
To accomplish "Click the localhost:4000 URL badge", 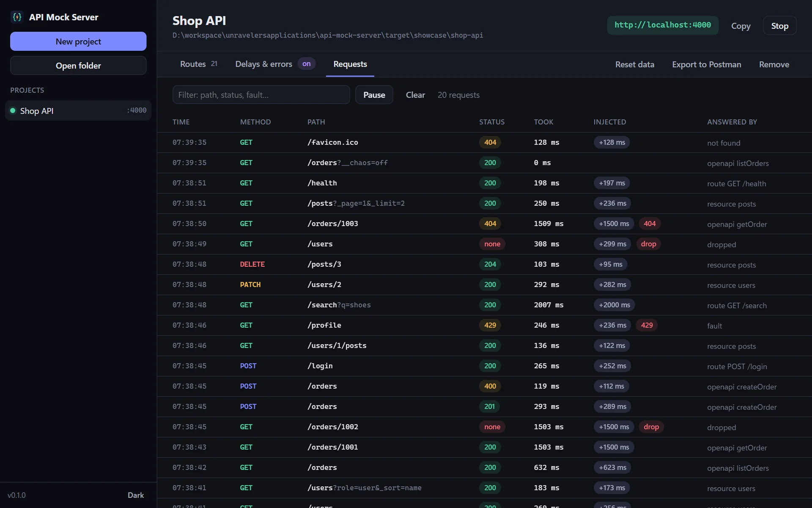I will coord(663,25).
